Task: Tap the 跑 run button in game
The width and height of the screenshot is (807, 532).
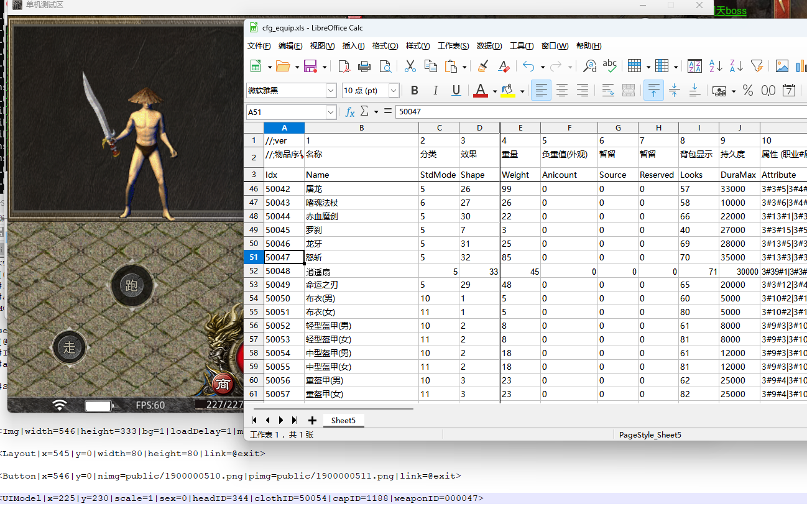Action: 131,286
